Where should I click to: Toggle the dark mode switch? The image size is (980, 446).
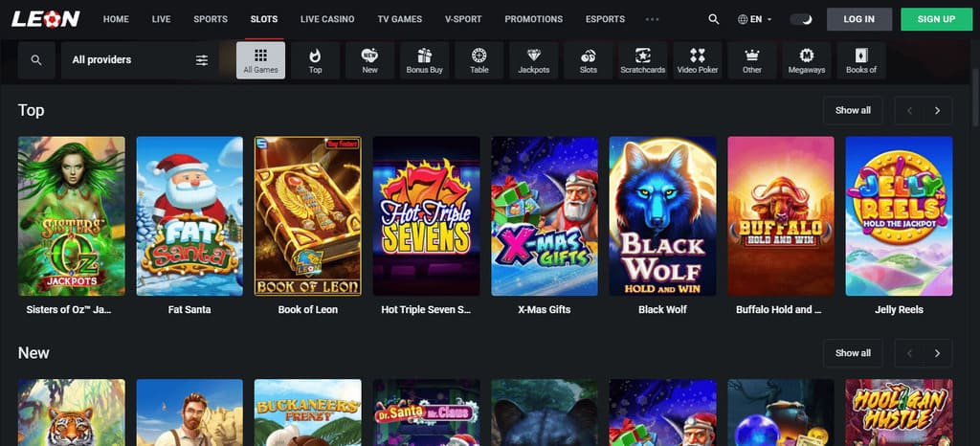801,19
